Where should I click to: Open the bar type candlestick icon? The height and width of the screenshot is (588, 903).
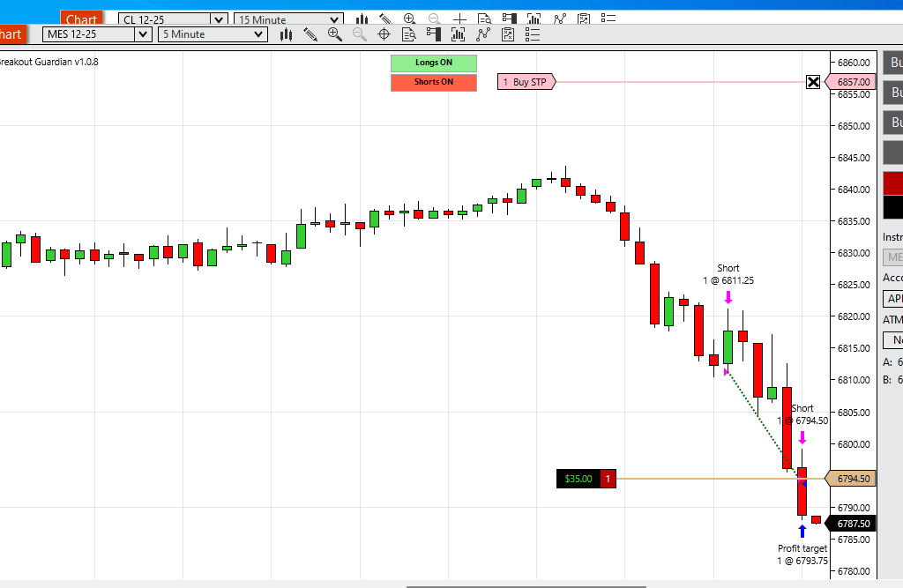(286, 34)
